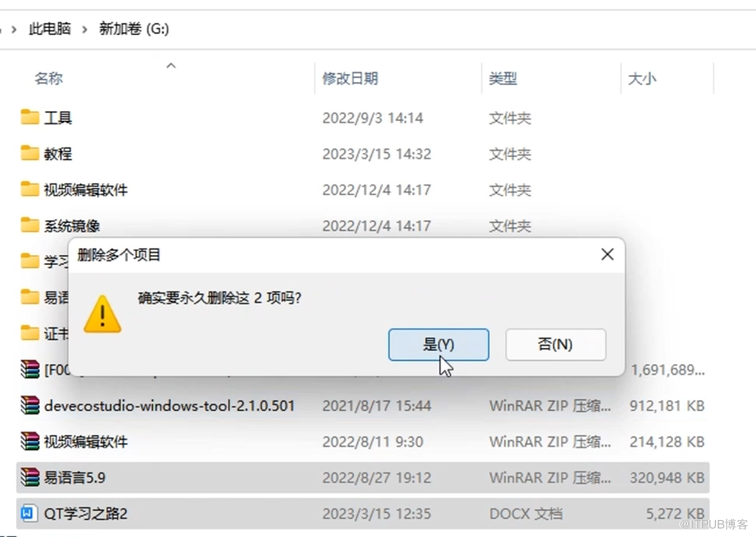
Task: Sort by the 修改日期 column header
Action: click(350, 78)
